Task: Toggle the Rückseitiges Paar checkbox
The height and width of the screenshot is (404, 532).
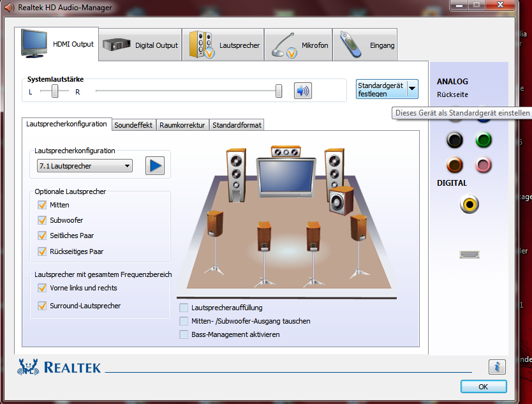Action: [42, 251]
